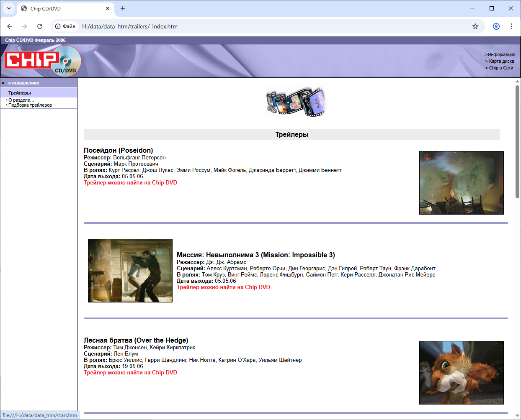Click the file info icon in address bar
The image size is (521, 420).
coord(65,26)
